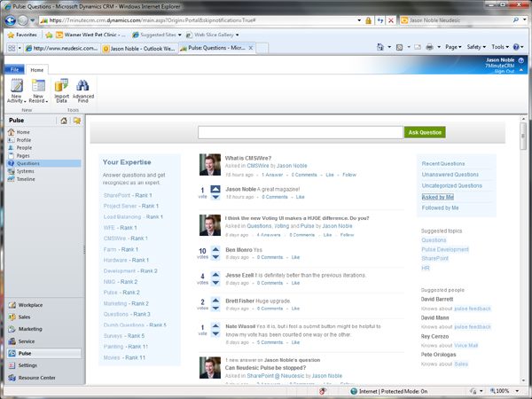Select the Asked by Me link
532x399 pixels.
point(438,197)
